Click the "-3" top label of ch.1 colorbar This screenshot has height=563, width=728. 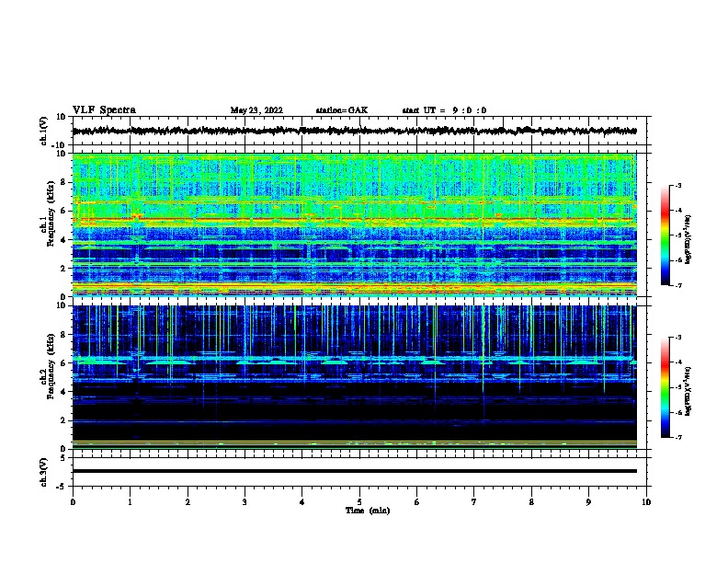point(677,185)
